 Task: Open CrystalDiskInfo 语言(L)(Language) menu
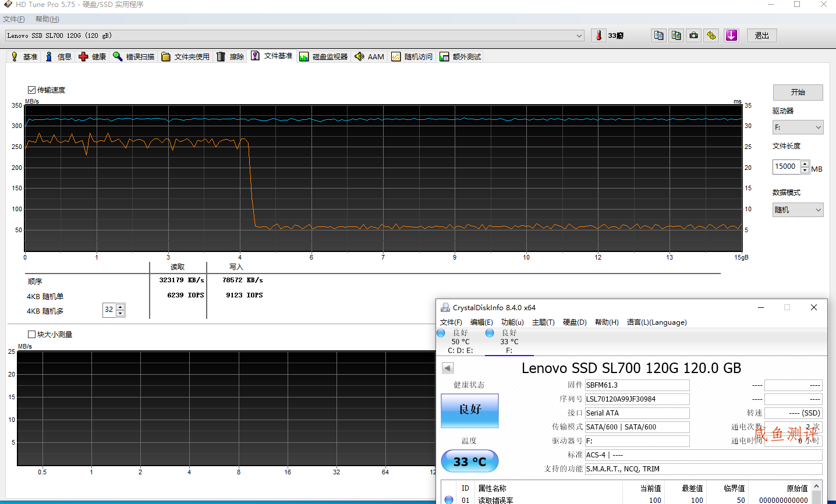click(657, 322)
